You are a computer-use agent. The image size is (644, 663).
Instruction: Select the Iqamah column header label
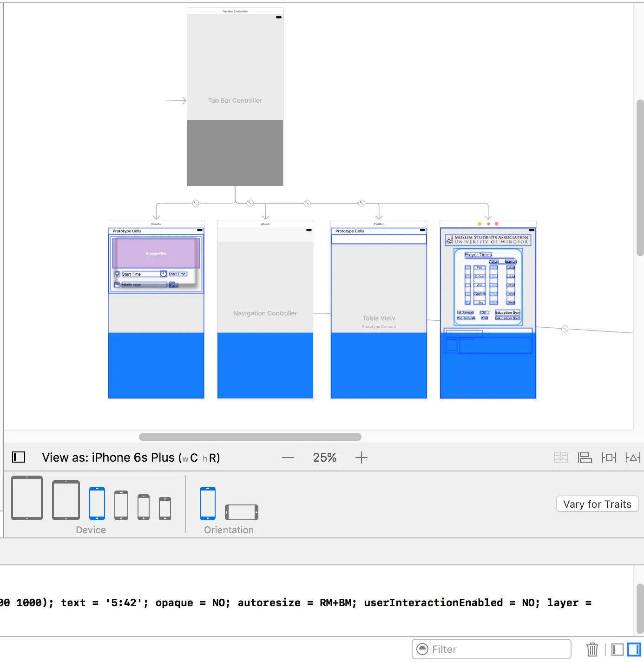click(x=511, y=262)
